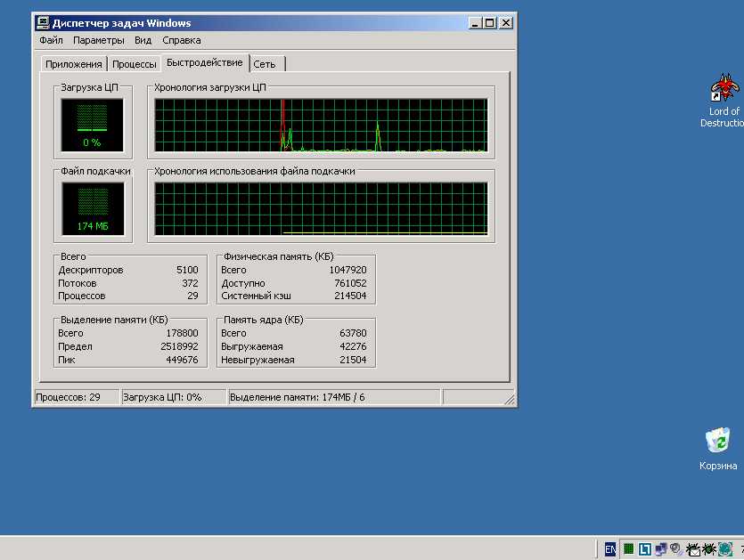Screen dimensions: 744x560
Task: Click the teal round tray icon
Action: click(x=725, y=549)
